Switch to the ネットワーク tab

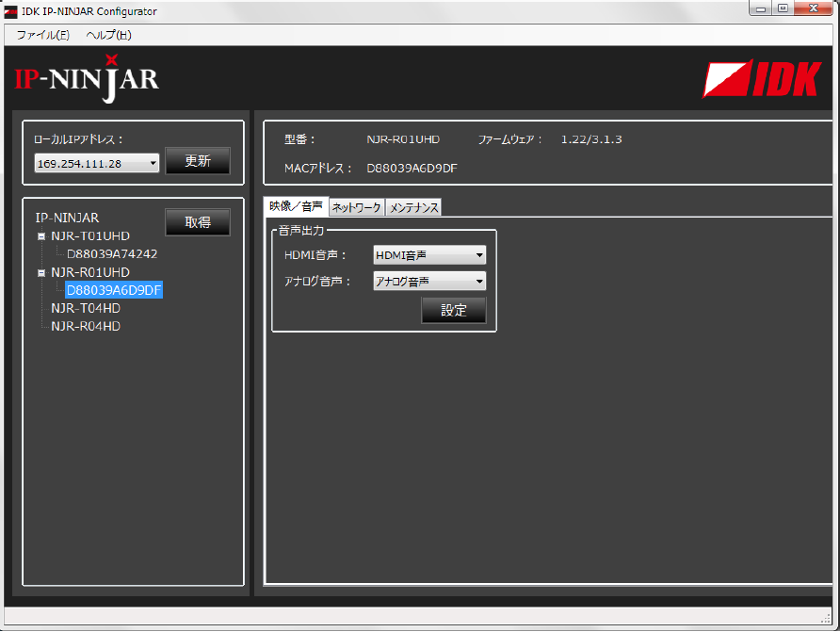(356, 208)
